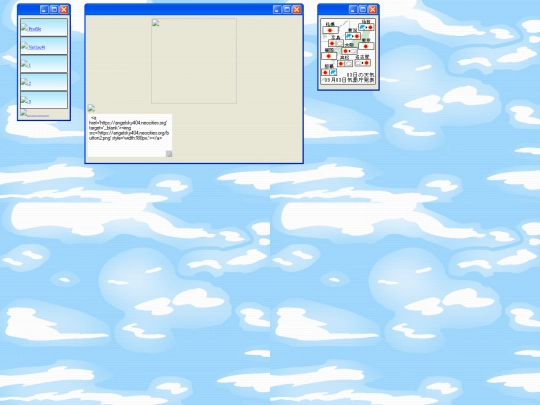
Task: Maximize the large center window
Action: pos(287,10)
